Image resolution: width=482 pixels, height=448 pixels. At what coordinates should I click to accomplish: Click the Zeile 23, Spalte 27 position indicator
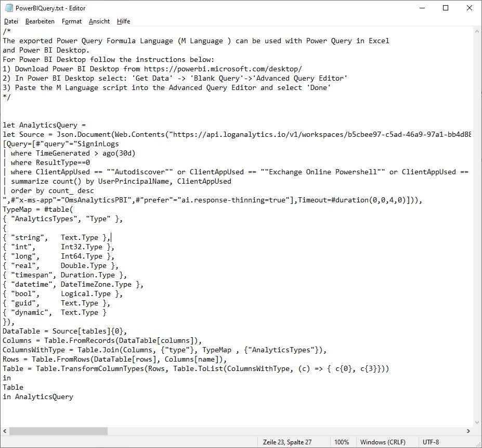coord(289,442)
